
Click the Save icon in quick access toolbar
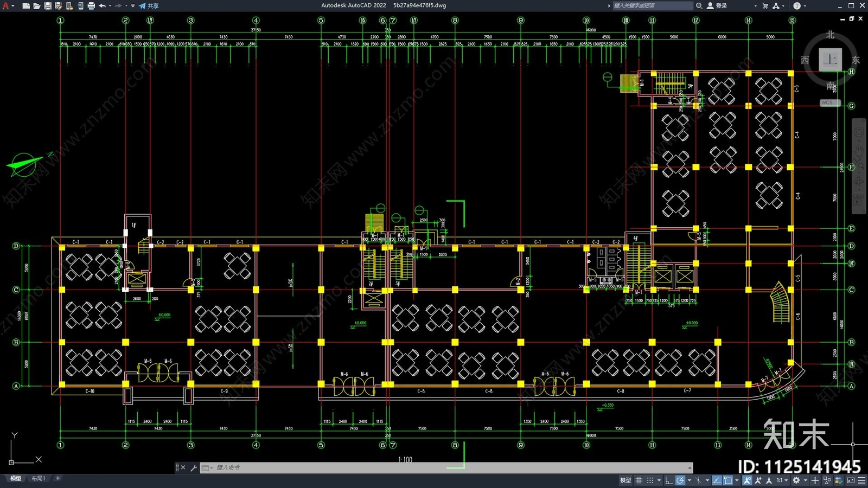(48, 6)
